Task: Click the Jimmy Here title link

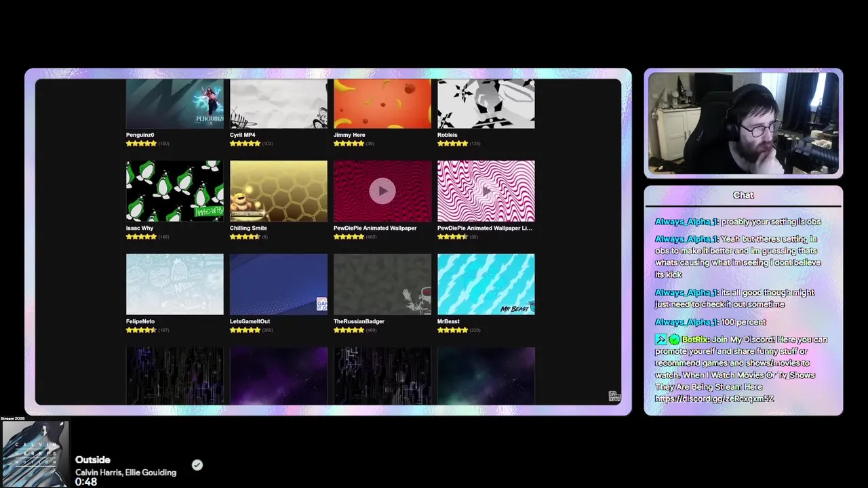Action: 349,135
